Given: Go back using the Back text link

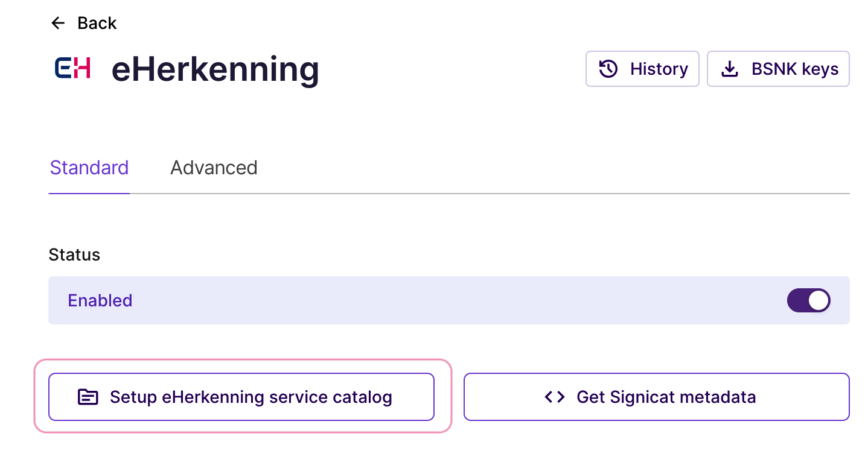Looking at the screenshot, I should 97,24.
